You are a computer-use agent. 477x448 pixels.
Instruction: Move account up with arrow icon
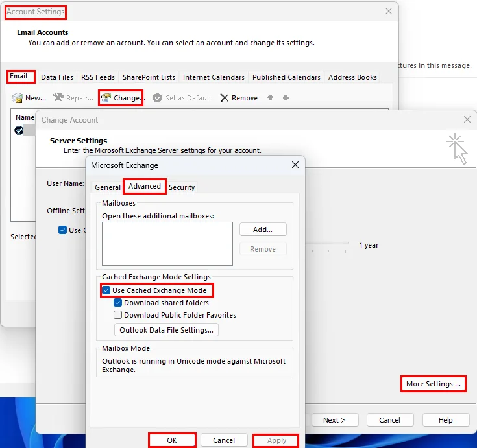pos(270,97)
